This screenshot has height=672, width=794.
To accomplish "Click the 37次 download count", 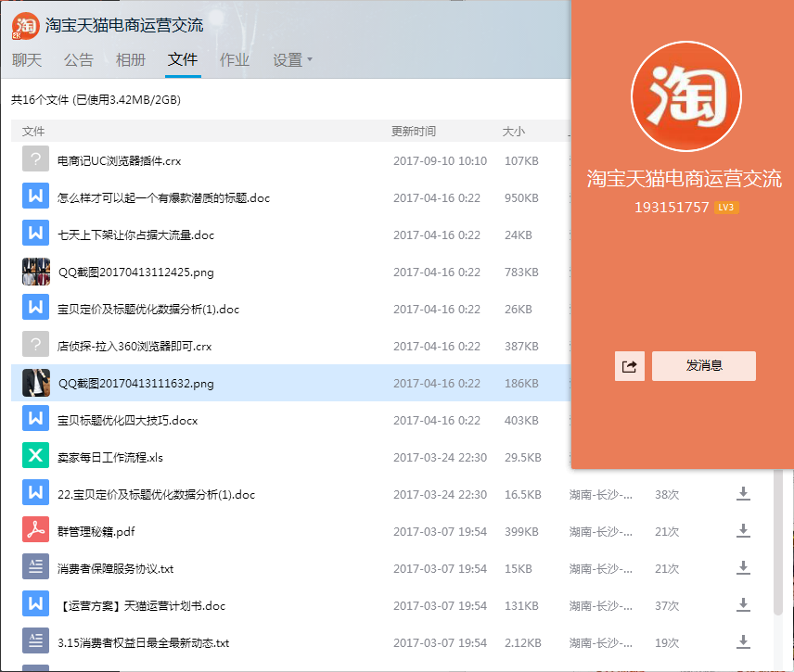I will coord(667,605).
